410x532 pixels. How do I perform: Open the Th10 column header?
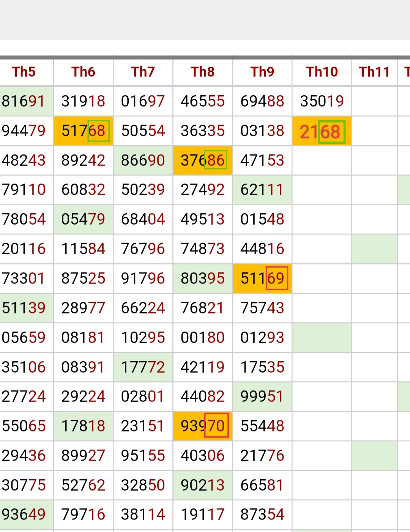[322, 72]
